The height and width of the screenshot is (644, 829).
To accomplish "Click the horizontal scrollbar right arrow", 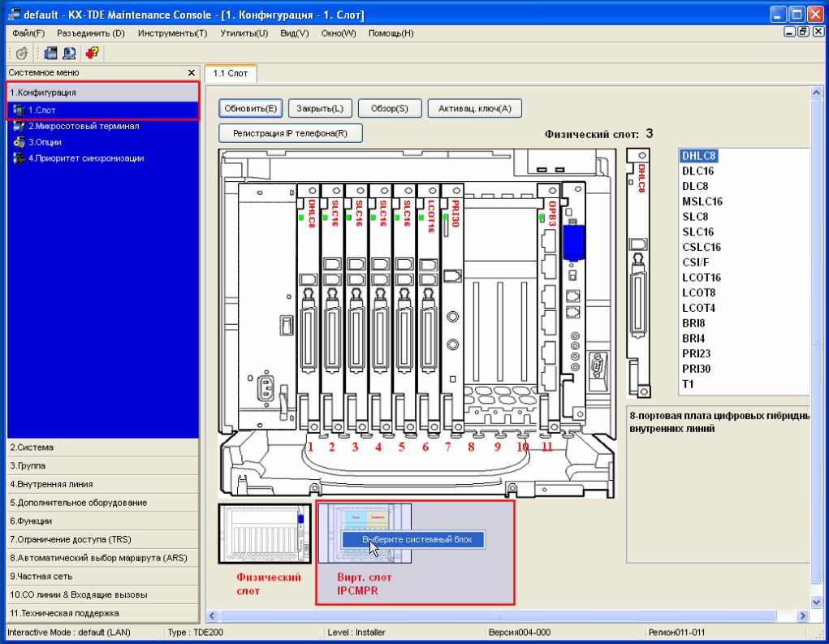I will pyautogui.click(x=802, y=616).
